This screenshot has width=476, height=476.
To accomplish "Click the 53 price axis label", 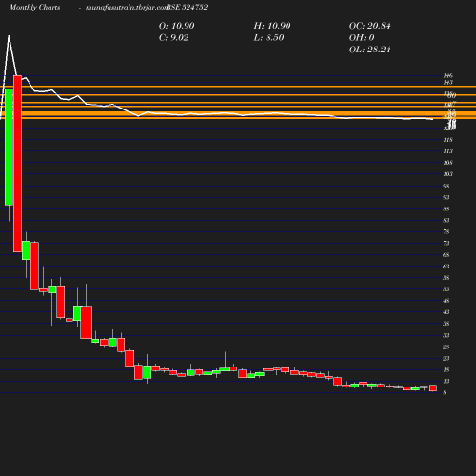I will tap(446, 289).
